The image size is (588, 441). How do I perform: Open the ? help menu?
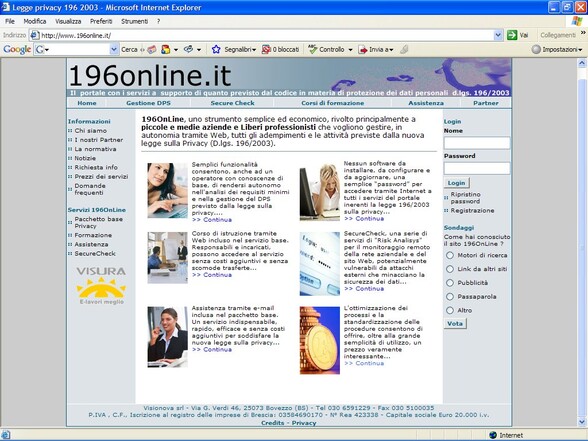point(159,21)
